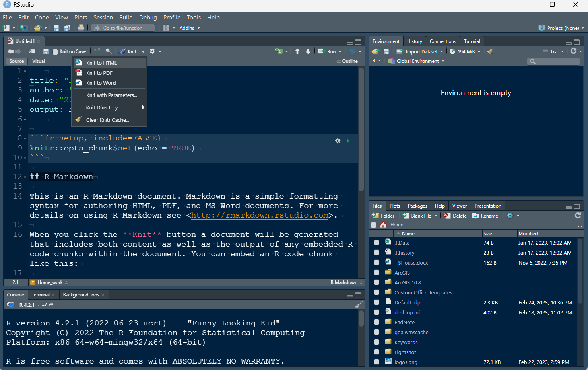The width and height of the screenshot is (588, 370).
Task: Tick the select-all checkbox in Files path bar
Action: (x=373, y=225)
